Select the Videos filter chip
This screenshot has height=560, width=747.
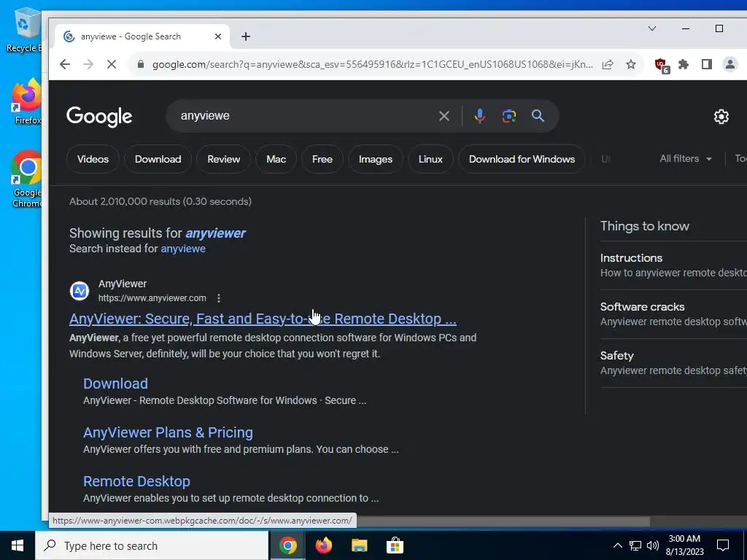pos(93,159)
